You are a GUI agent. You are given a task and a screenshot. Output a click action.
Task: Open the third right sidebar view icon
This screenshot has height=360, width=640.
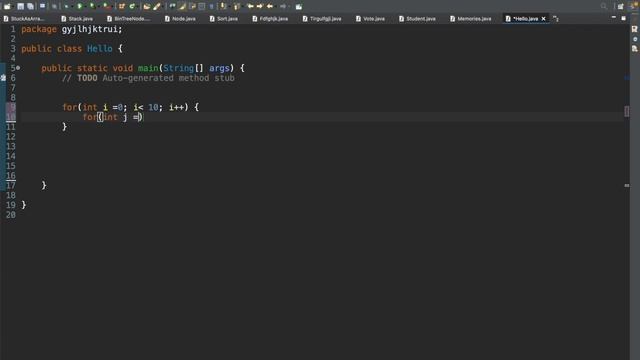(x=635, y=49)
